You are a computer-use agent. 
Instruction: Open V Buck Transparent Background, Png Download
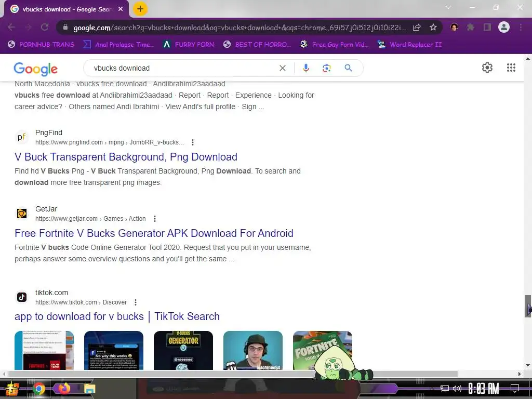point(126,157)
